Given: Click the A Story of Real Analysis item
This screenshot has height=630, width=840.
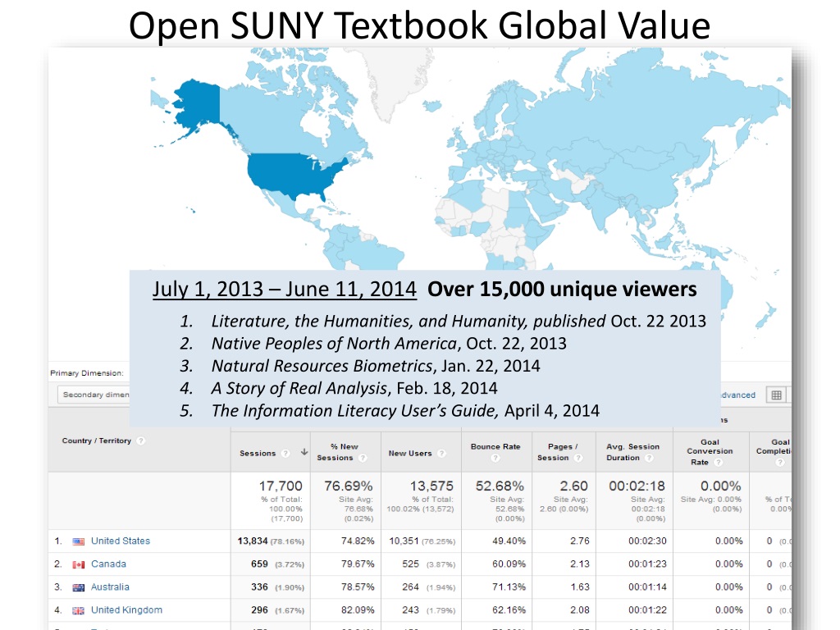Looking at the screenshot, I should click(x=354, y=388).
